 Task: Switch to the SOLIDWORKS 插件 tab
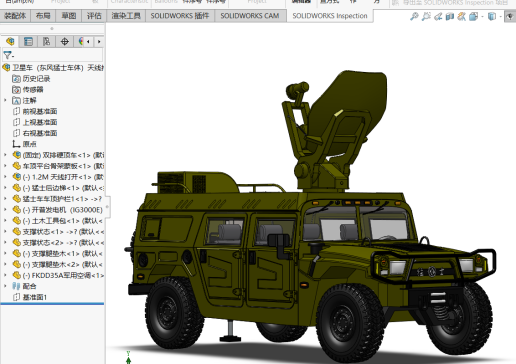point(180,16)
